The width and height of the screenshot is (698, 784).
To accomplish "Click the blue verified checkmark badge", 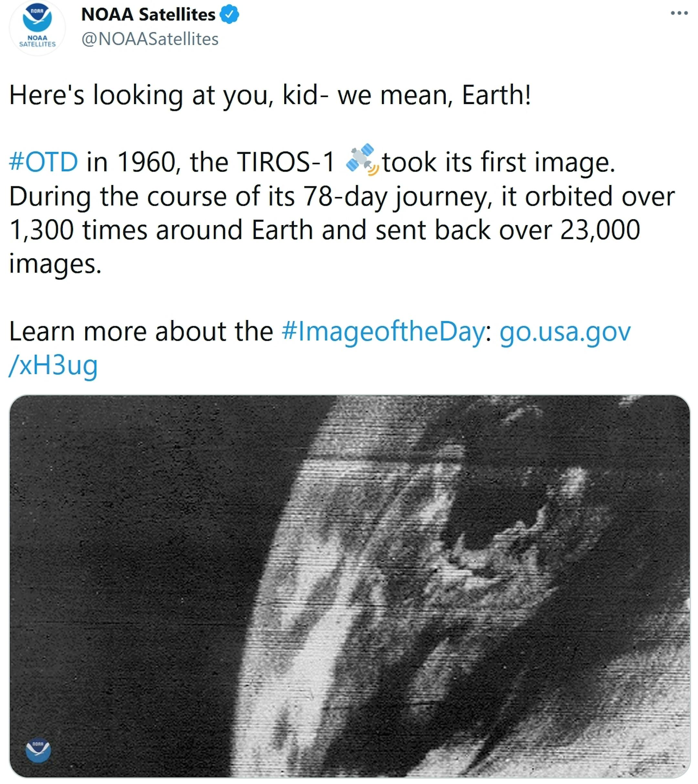I will (229, 15).
